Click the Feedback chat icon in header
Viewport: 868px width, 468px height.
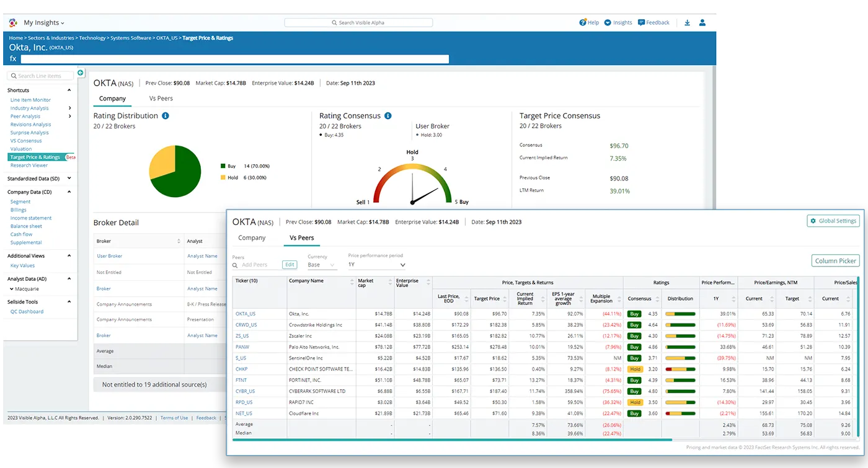click(641, 22)
